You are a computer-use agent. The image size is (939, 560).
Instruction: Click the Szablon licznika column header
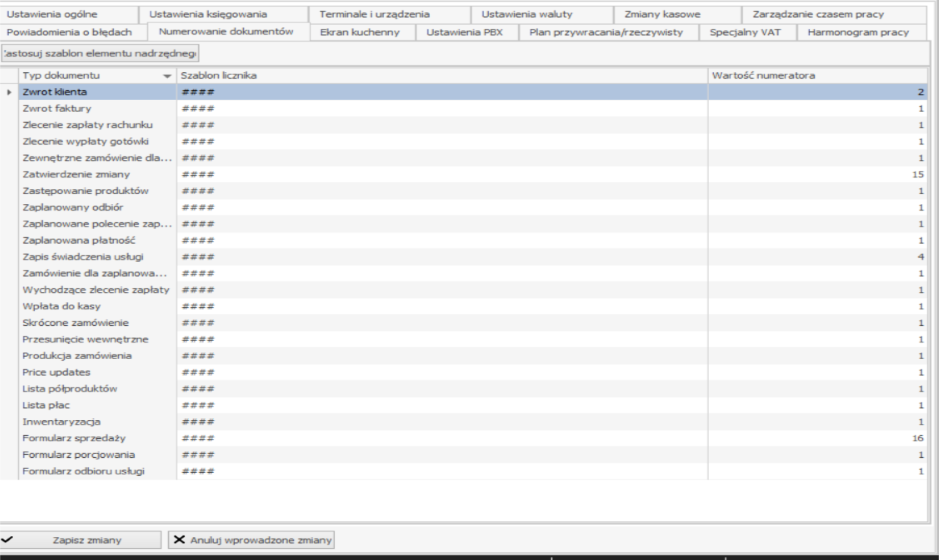tap(440, 76)
